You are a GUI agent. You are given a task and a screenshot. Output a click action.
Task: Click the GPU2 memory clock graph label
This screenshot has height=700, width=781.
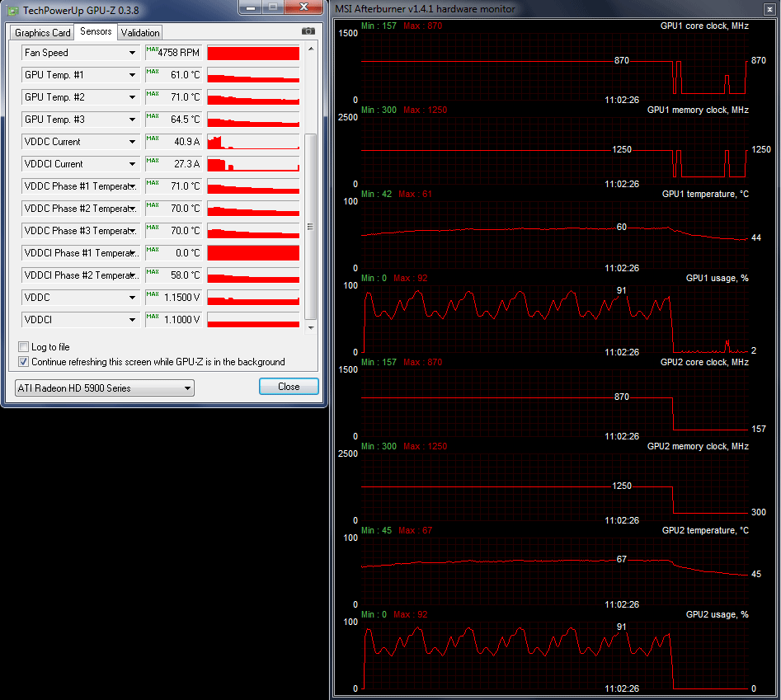tap(698, 447)
